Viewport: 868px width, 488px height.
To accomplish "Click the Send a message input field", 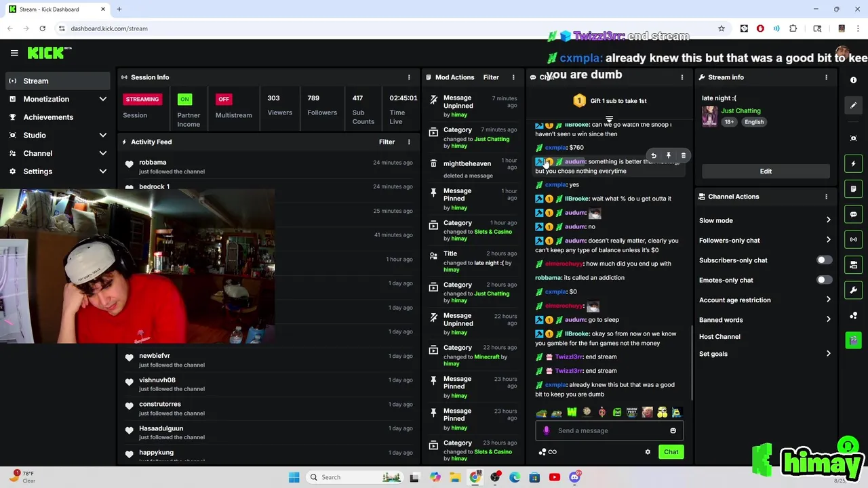I will coord(609,430).
